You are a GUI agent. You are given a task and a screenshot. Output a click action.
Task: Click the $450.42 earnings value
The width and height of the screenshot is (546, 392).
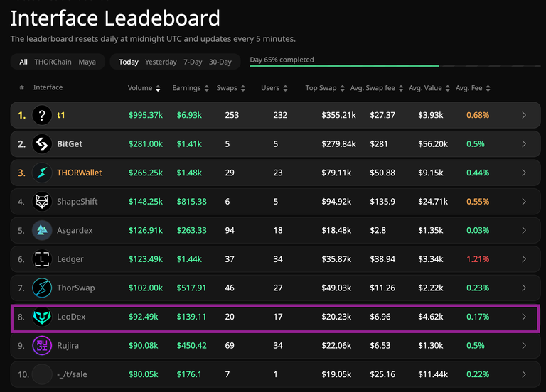click(x=191, y=345)
